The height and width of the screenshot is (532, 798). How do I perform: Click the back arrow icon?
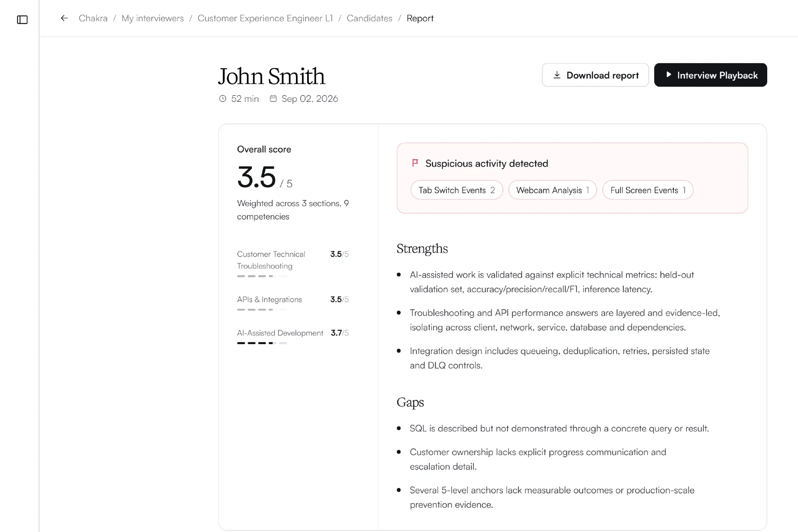pos(64,18)
